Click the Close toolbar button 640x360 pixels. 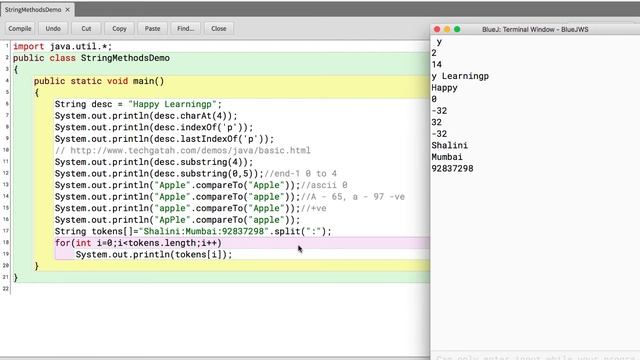(219, 29)
